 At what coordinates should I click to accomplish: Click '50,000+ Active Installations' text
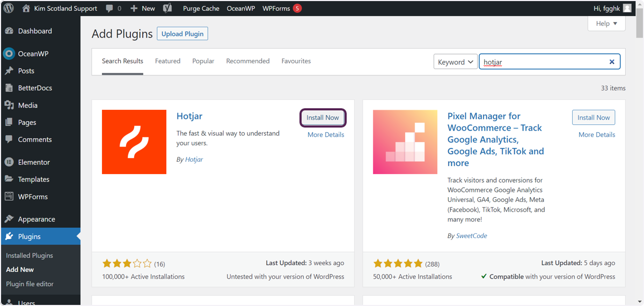coord(413,277)
